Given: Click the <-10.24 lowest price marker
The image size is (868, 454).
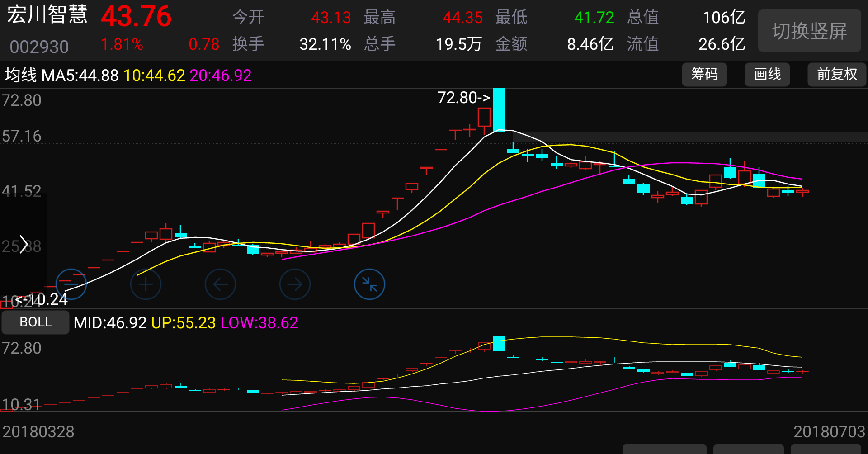Looking at the screenshot, I should (41, 299).
